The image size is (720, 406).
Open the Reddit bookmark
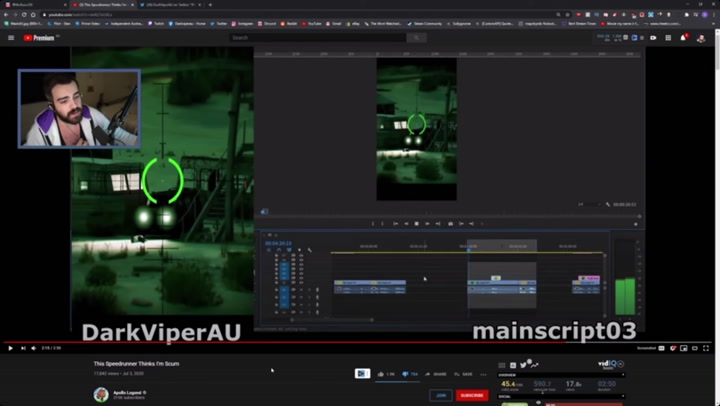click(289, 23)
